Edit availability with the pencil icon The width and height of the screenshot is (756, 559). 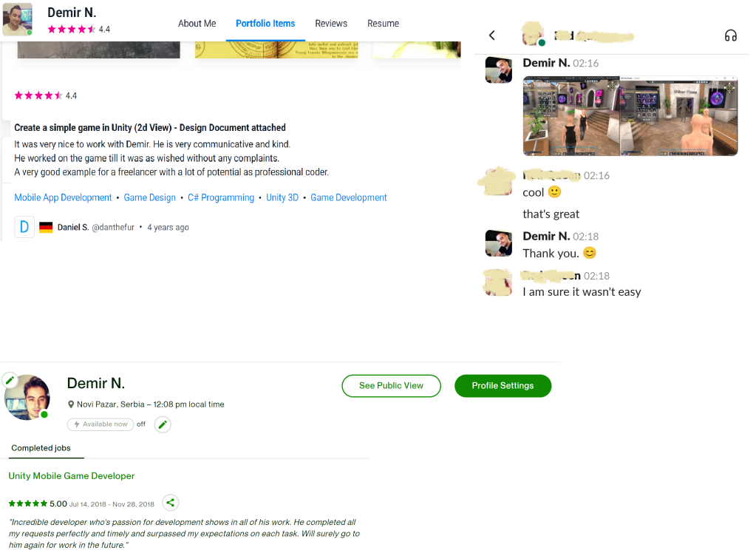(x=163, y=424)
